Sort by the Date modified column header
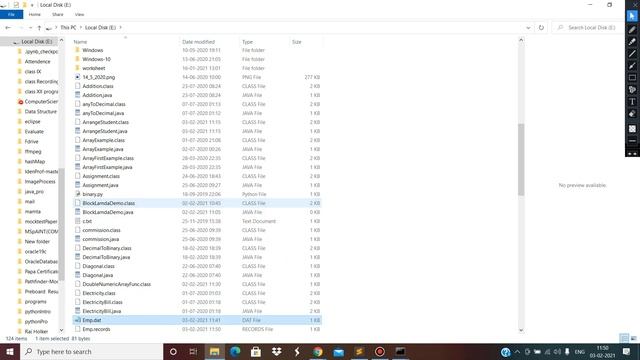The width and height of the screenshot is (640, 360). click(x=209, y=42)
